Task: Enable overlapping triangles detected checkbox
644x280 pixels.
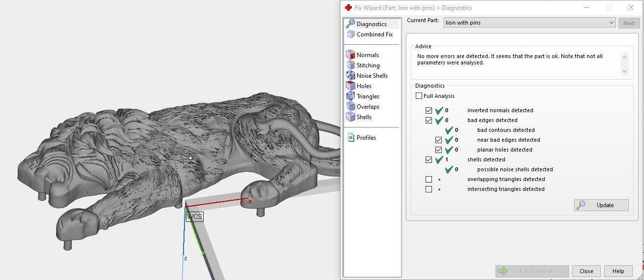Action: [429, 179]
